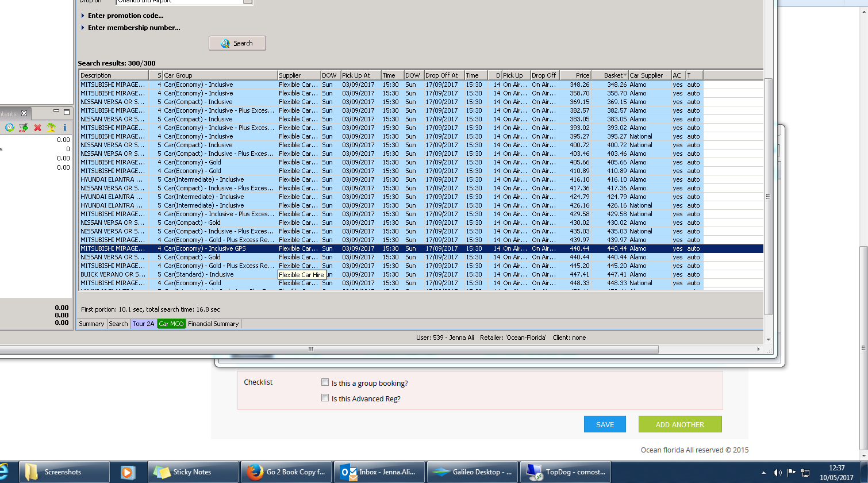This screenshot has height=483, width=868.
Task: Close the Contents panel tab
Action: [x=24, y=113]
